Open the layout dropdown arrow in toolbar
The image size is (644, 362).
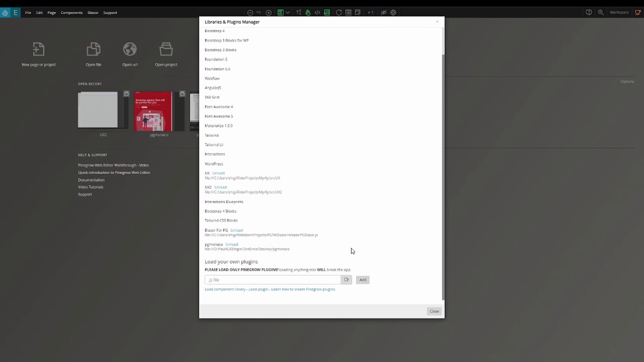point(288,13)
